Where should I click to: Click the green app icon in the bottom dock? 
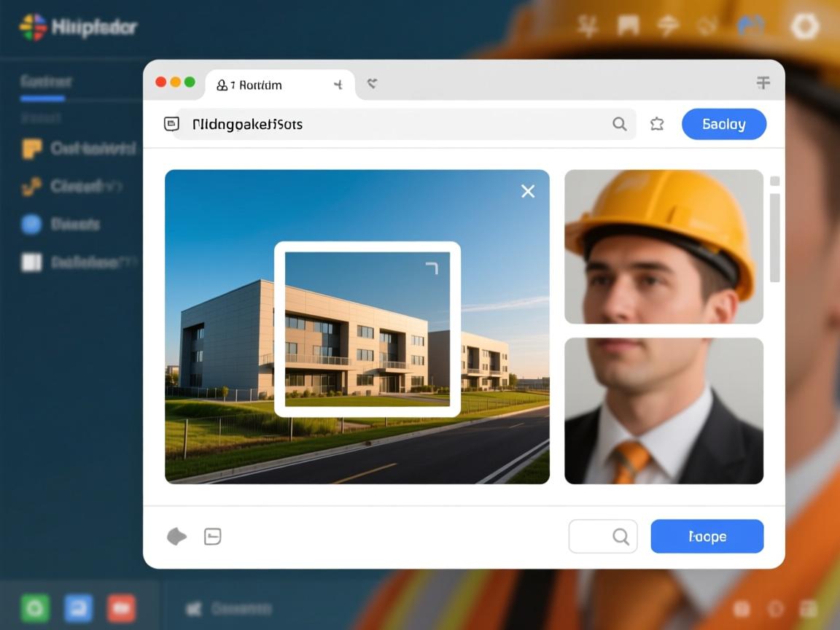pos(35,607)
